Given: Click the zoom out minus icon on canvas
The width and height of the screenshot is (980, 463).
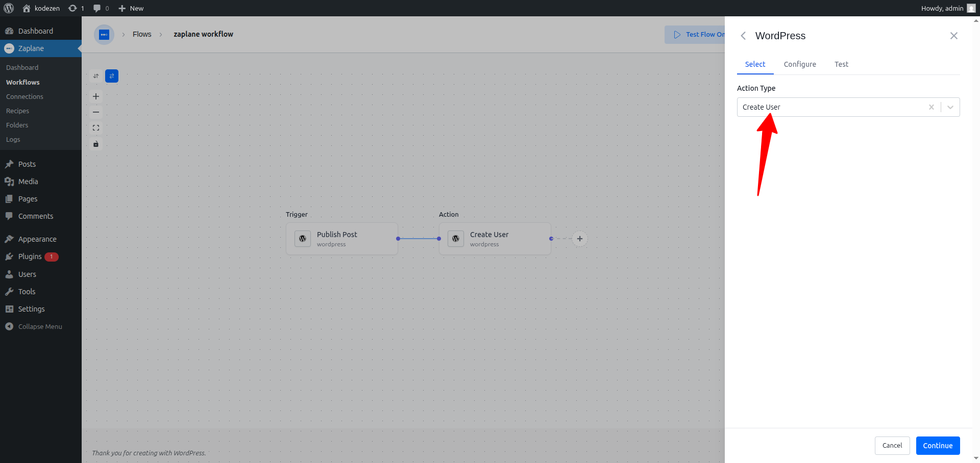Looking at the screenshot, I should [x=96, y=112].
